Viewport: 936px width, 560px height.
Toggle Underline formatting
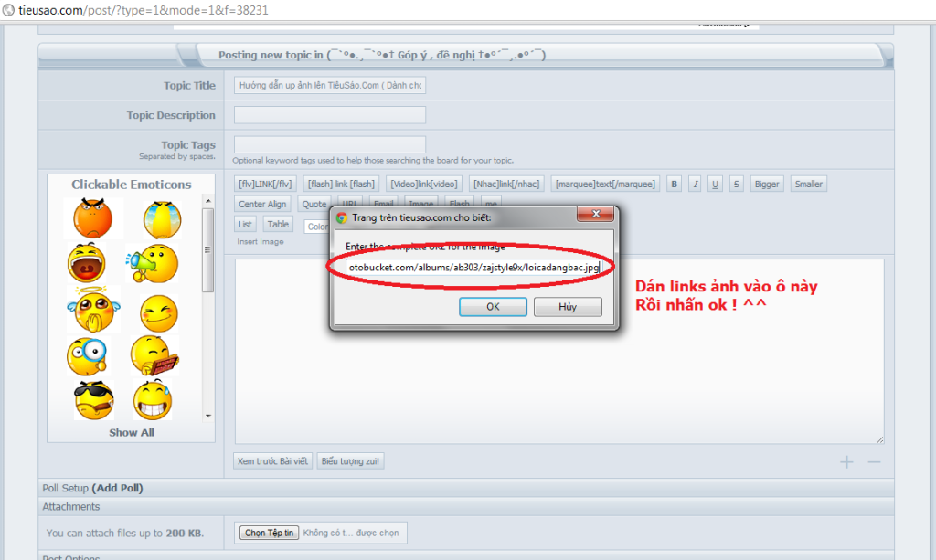point(715,184)
